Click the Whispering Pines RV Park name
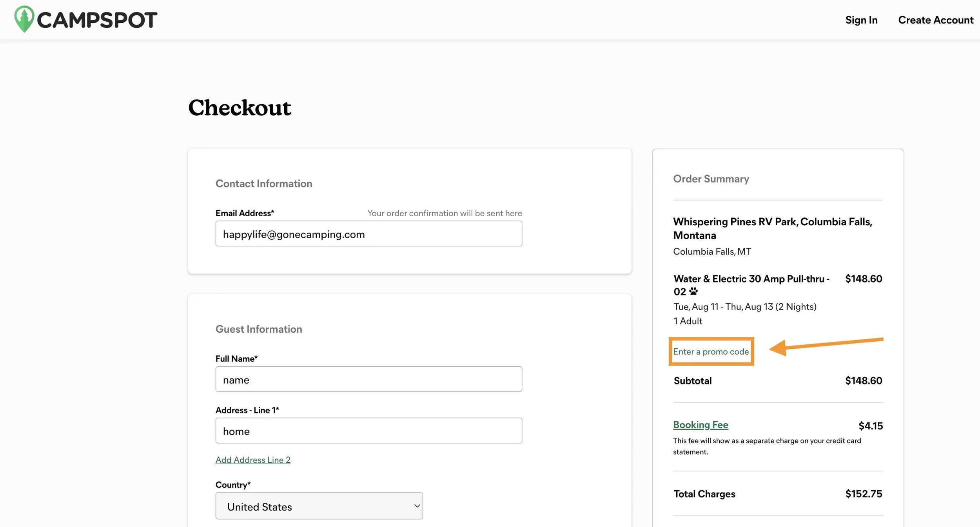980x527 pixels. coord(773,228)
